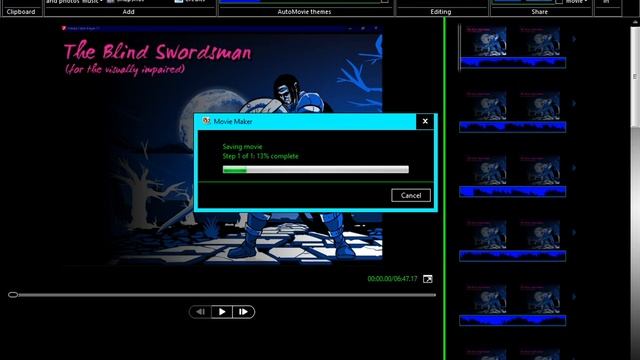Play the movie preview
640x360 pixels.
(222, 312)
